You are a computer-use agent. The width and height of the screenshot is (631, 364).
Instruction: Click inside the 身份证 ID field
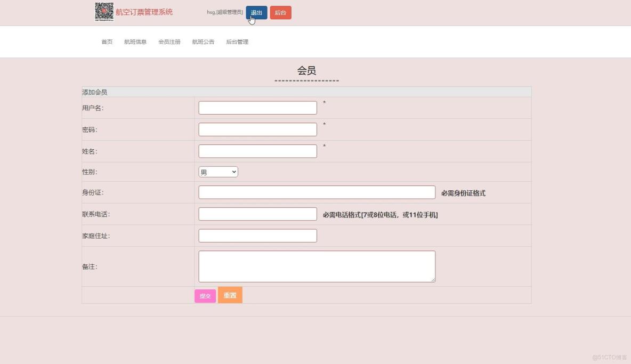click(x=317, y=192)
